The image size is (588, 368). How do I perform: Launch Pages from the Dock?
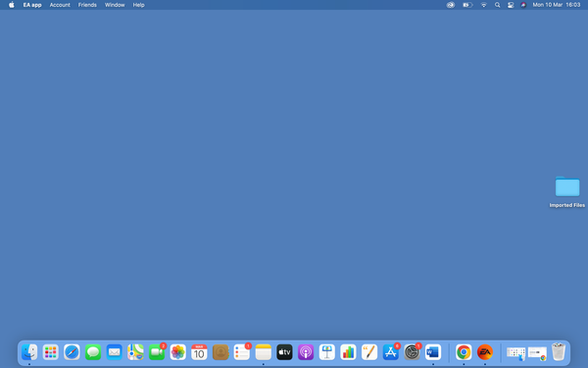(369, 352)
